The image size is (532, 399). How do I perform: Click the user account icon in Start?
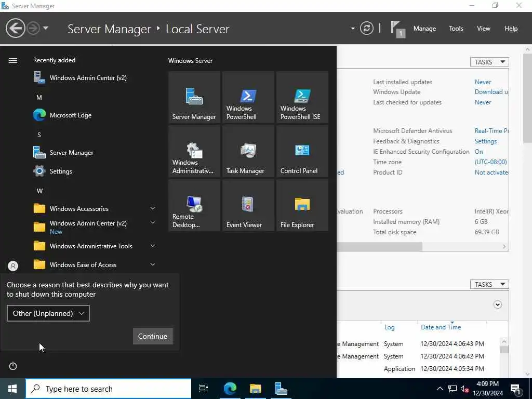point(13,265)
